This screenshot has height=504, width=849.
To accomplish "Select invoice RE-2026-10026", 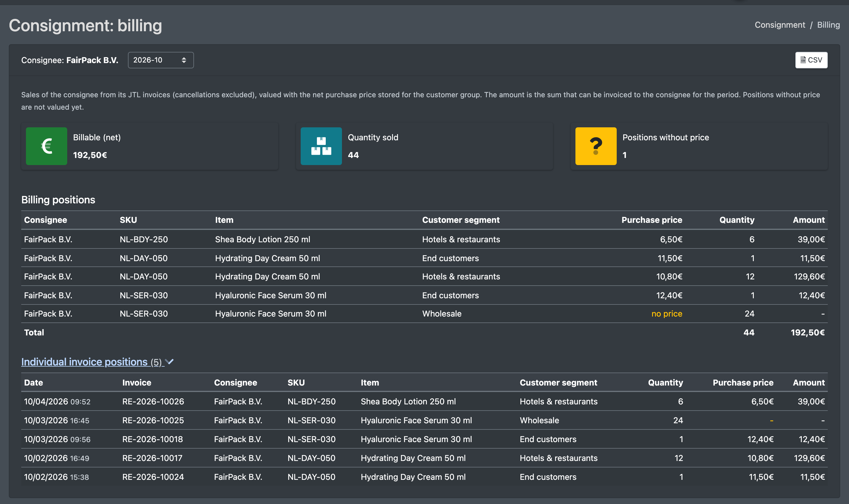I will click(153, 401).
